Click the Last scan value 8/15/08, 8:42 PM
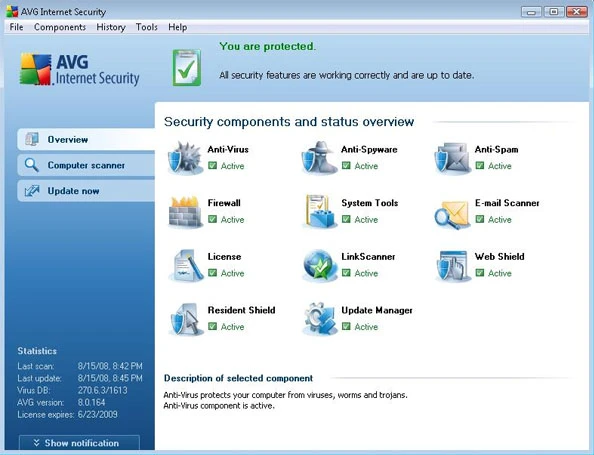Viewport: 594px width, 455px height. coord(110,366)
